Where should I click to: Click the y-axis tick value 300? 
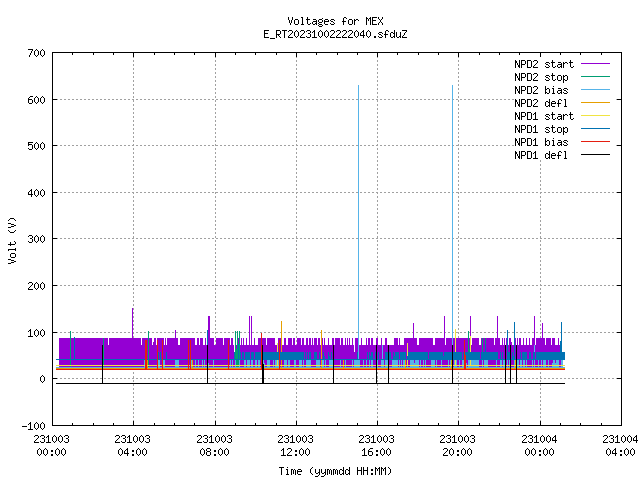36,239
